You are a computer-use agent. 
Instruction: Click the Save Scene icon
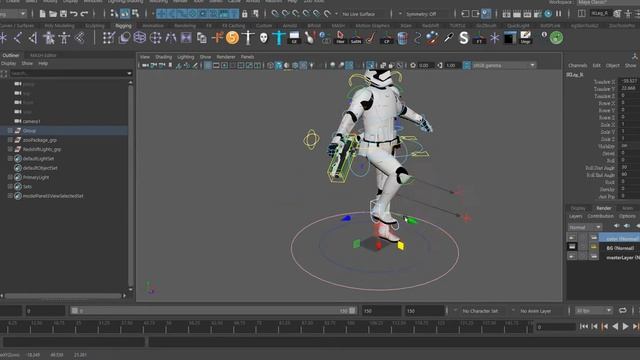[63, 14]
